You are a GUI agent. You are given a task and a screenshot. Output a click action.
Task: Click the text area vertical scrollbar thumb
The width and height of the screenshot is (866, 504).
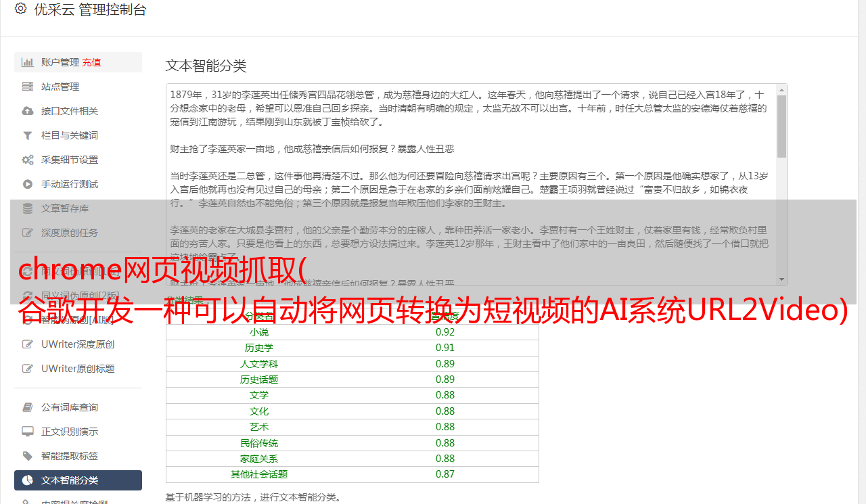coord(781,126)
